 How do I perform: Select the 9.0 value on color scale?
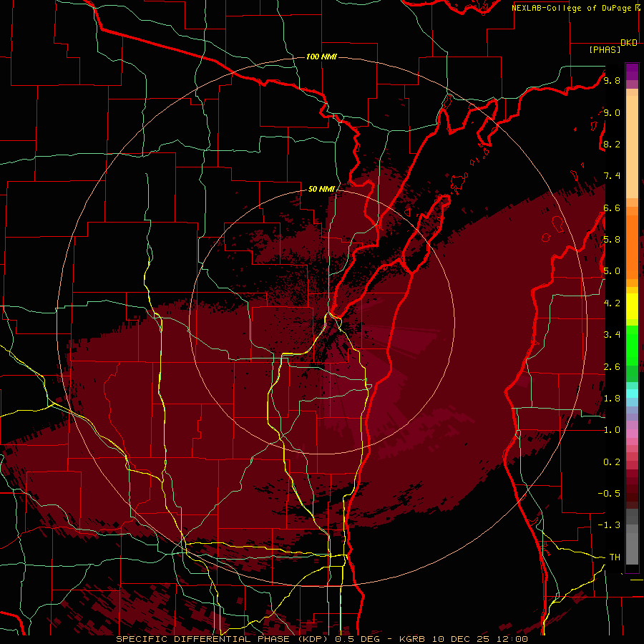click(612, 113)
